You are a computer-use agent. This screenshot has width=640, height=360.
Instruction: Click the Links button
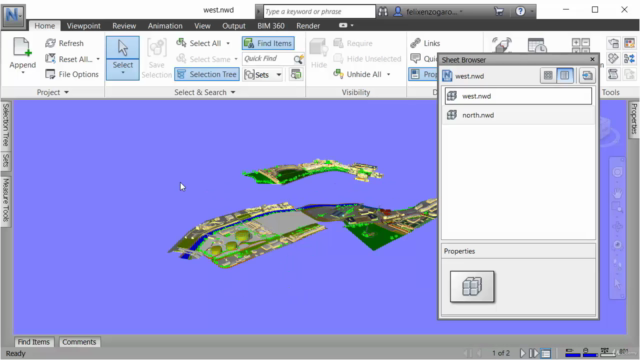[x=425, y=43]
